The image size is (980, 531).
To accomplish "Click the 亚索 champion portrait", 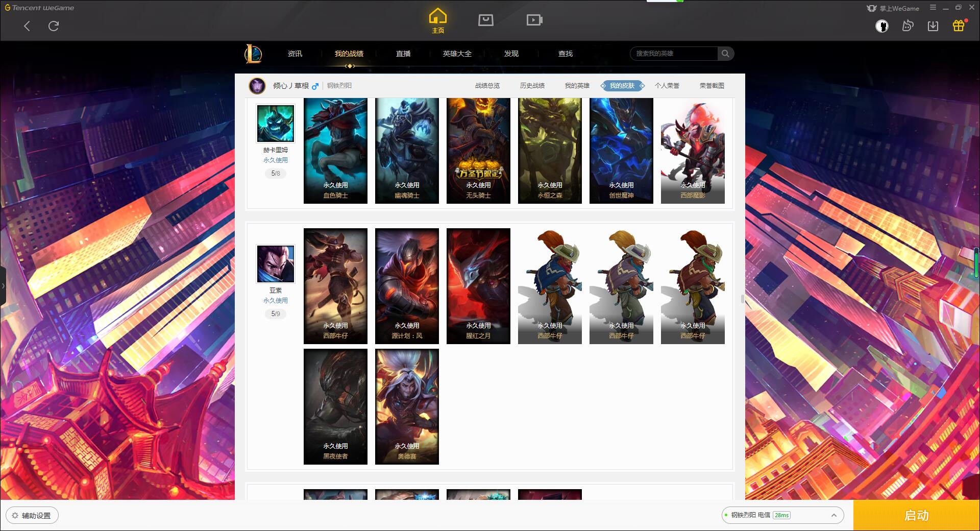I will 275,264.
